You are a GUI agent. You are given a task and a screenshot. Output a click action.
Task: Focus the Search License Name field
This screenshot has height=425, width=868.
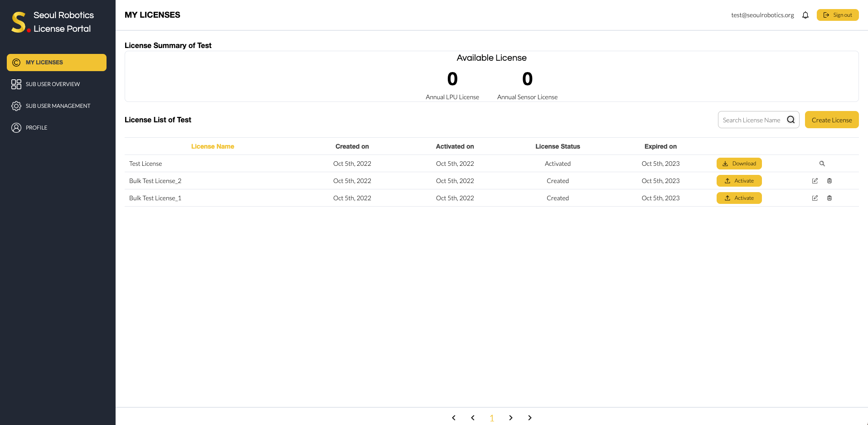click(751, 120)
